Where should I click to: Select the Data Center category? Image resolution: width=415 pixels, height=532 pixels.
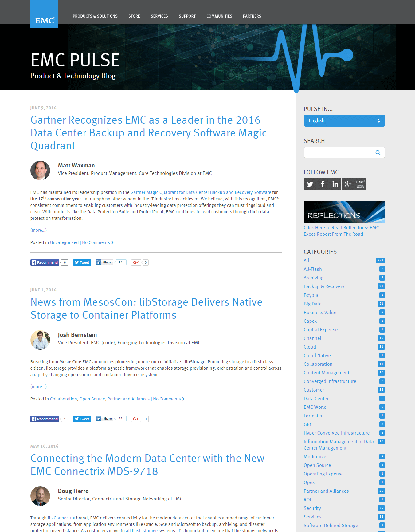coord(316,398)
